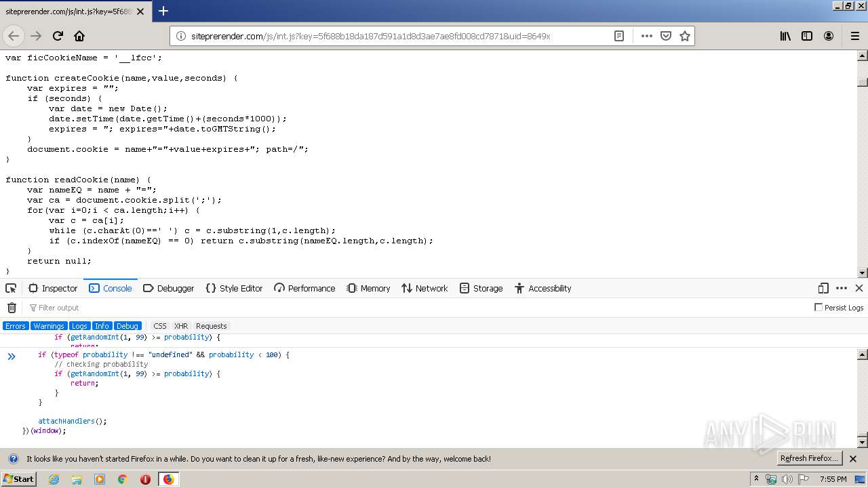Show hidden system tray icons

[757, 479]
